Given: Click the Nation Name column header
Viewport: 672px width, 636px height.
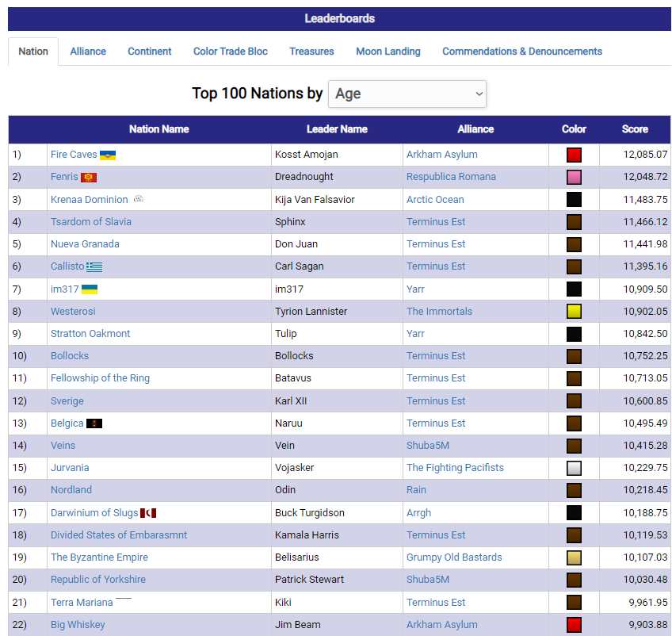Looking at the screenshot, I should pyautogui.click(x=159, y=129).
